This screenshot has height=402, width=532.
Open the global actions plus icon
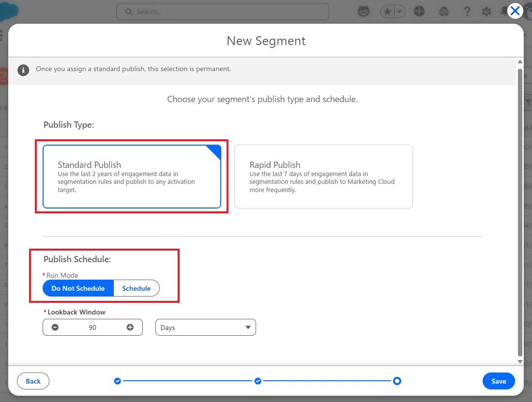419,11
